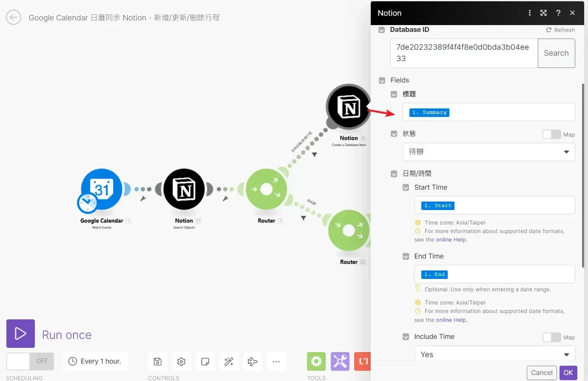The image size is (588, 381).
Task: Expand the Notion panel to full screen
Action: click(543, 13)
